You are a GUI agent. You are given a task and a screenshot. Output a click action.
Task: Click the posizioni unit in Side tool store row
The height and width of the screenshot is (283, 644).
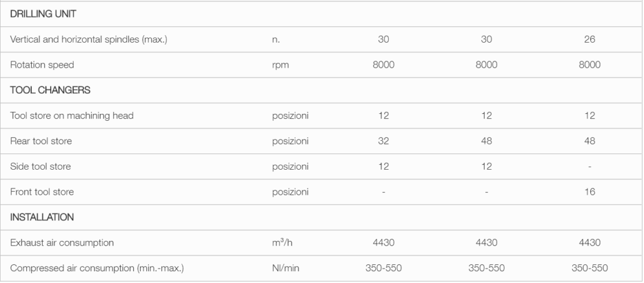(290, 167)
